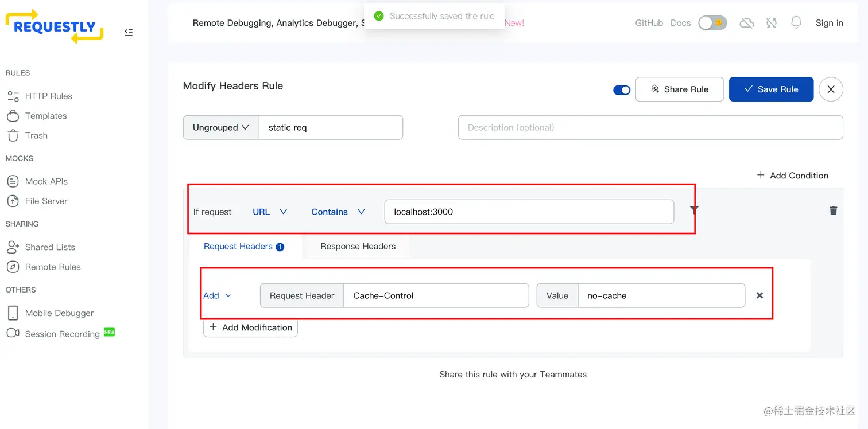The width and height of the screenshot is (868, 429).
Task: Open the Ungrouped group dropdown
Action: 221,127
